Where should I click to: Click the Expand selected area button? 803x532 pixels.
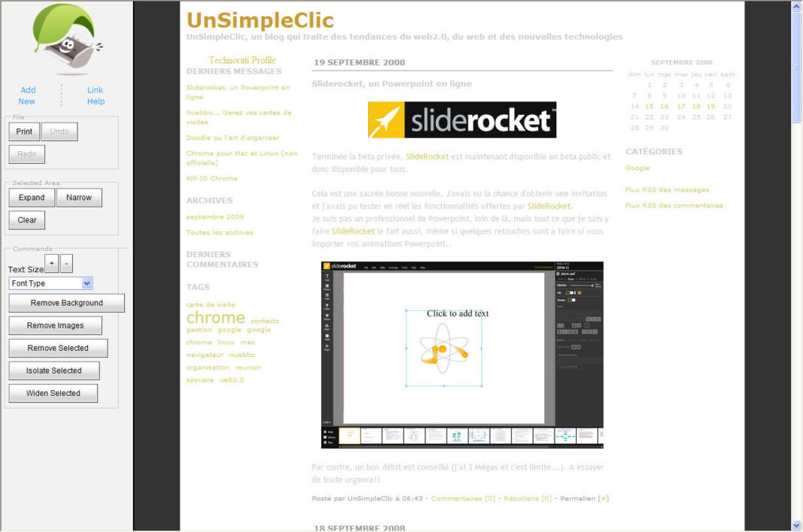pyautogui.click(x=32, y=198)
